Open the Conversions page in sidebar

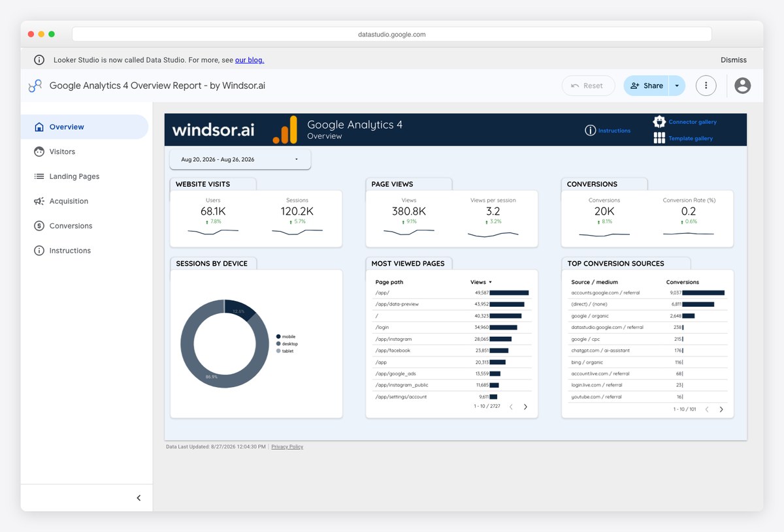84,226
